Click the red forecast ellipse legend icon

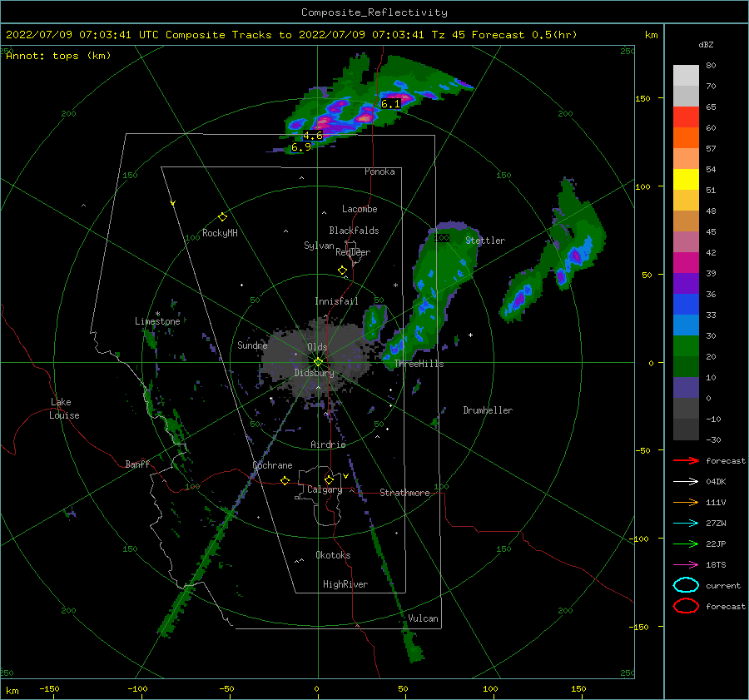point(686,606)
